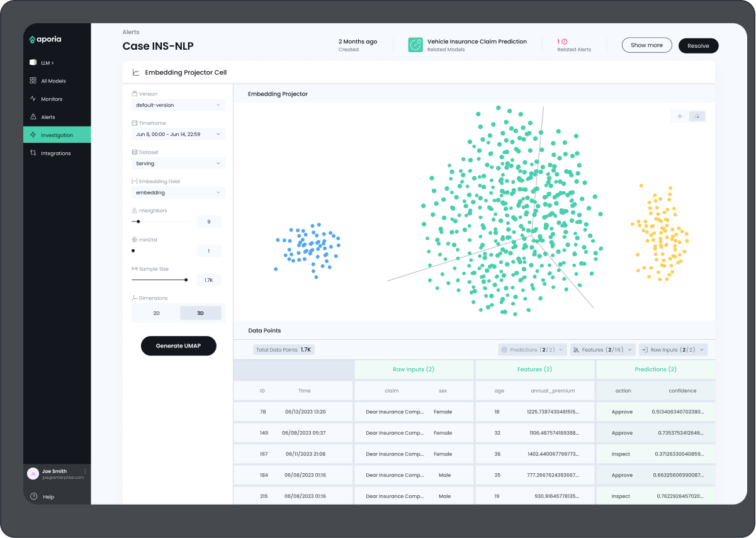Open the Timeframe dropdown
This screenshot has height=538, width=756.
tap(179, 134)
